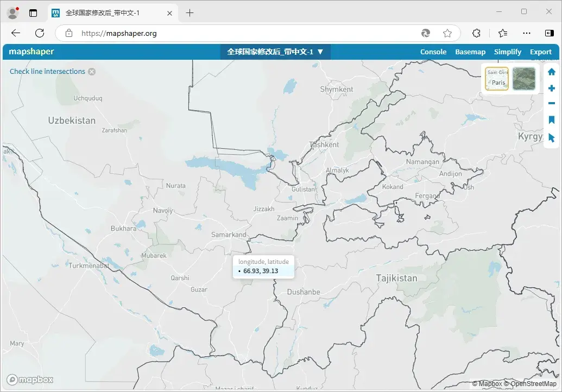Open the Simplify menu
Viewport: 562px width, 392px height.
click(x=507, y=52)
